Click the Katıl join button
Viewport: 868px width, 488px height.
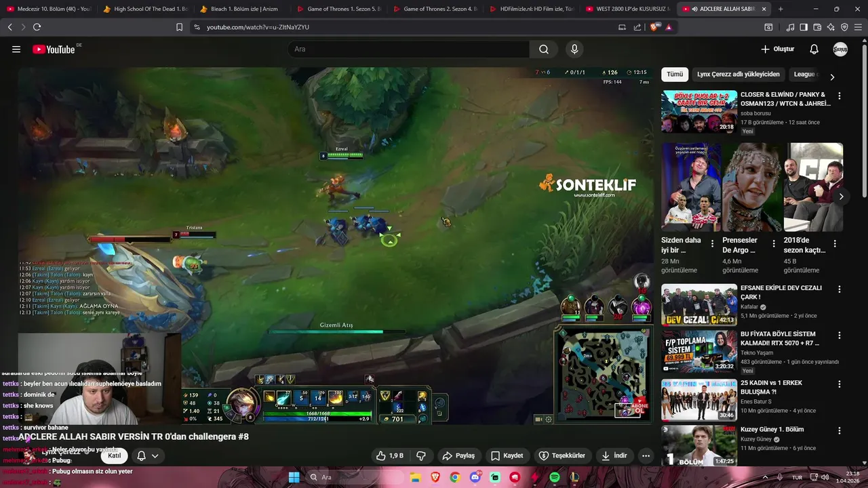pyautogui.click(x=114, y=455)
